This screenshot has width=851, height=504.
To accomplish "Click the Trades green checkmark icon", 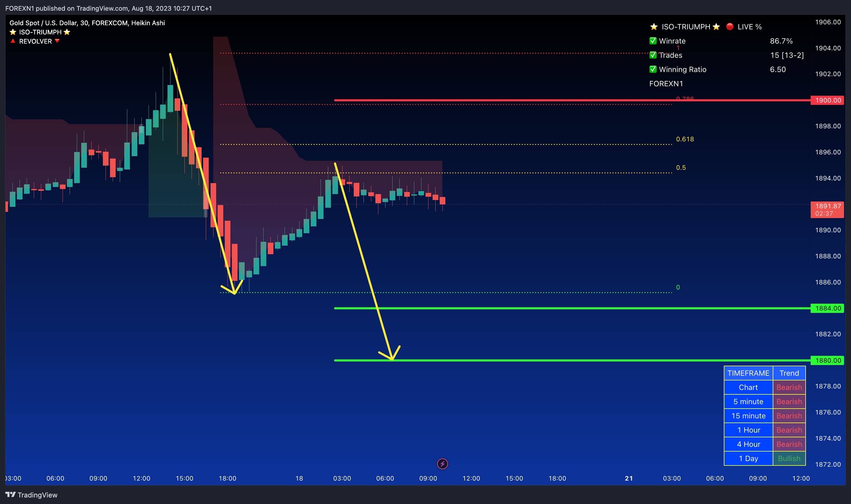I will coord(653,55).
